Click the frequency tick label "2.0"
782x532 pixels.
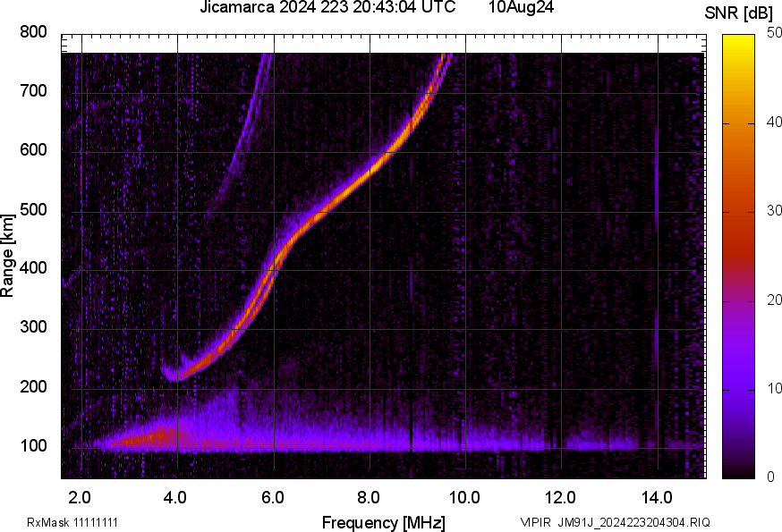click(80, 498)
